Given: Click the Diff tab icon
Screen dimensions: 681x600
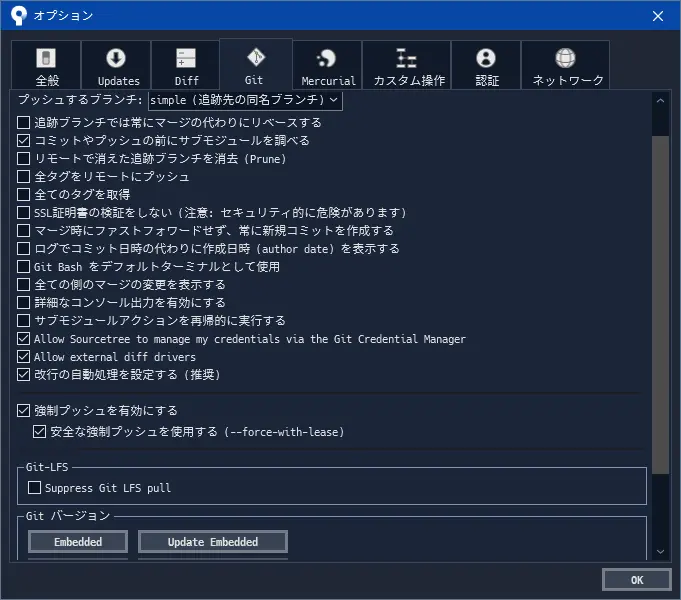Looking at the screenshot, I should [186, 58].
